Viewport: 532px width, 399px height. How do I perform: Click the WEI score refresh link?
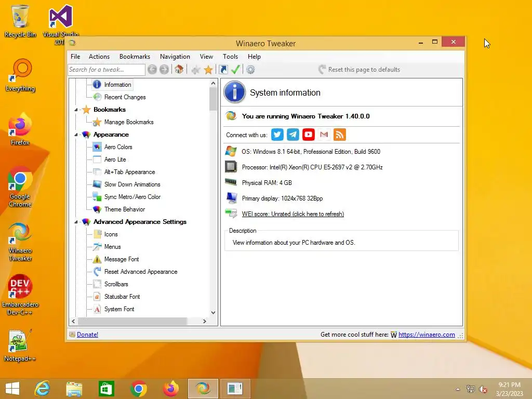click(x=293, y=214)
